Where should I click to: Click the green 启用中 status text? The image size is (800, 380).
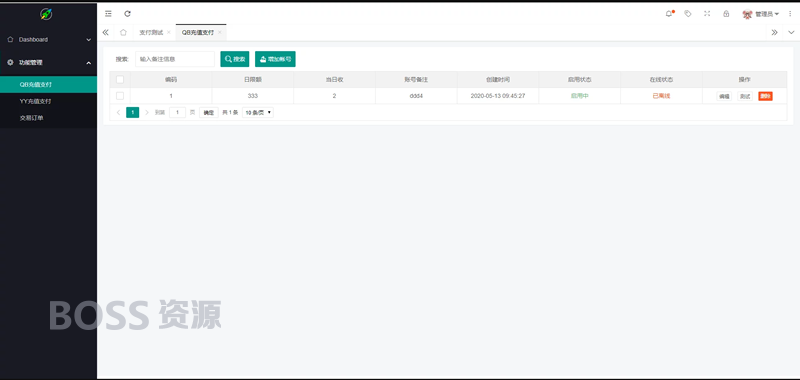click(x=580, y=96)
